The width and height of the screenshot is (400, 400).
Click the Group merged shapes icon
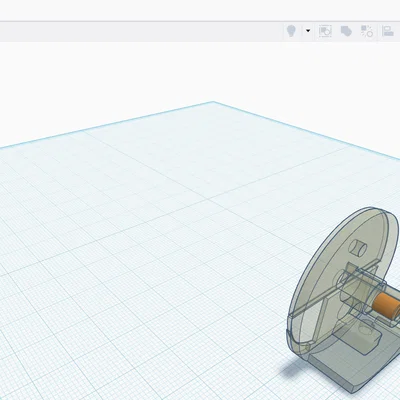click(346, 31)
